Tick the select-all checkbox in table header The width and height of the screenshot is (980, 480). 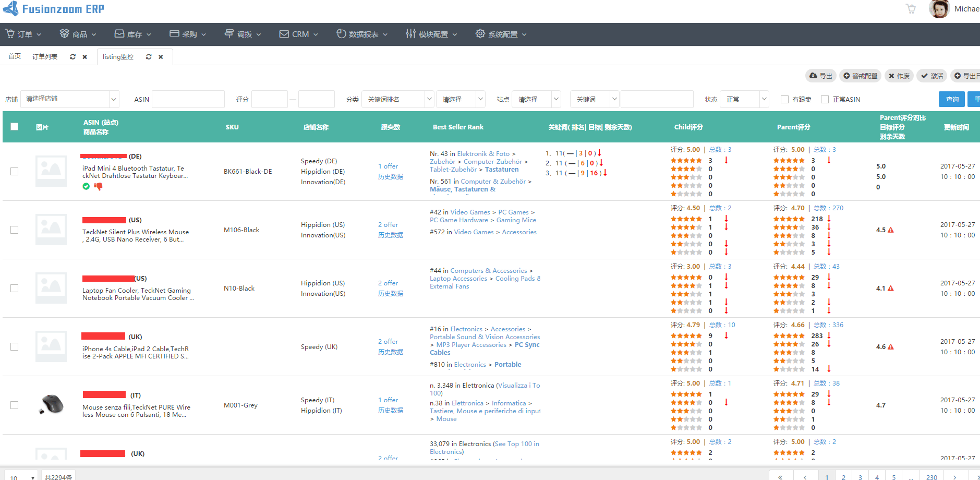coord(15,127)
